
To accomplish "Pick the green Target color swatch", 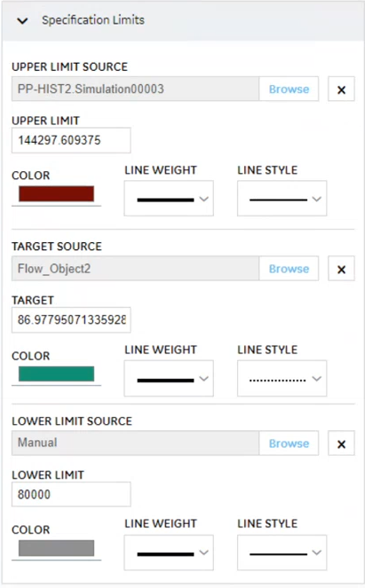I will click(56, 374).
